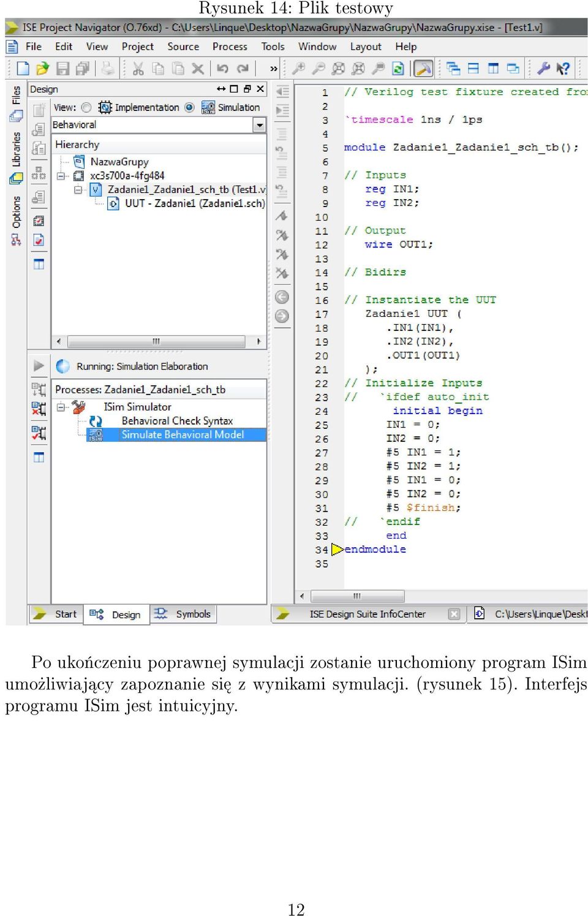Viewport: 588px width, 916px height.
Task: Open the Files vertical side tab
Action: pyautogui.click(x=16, y=103)
